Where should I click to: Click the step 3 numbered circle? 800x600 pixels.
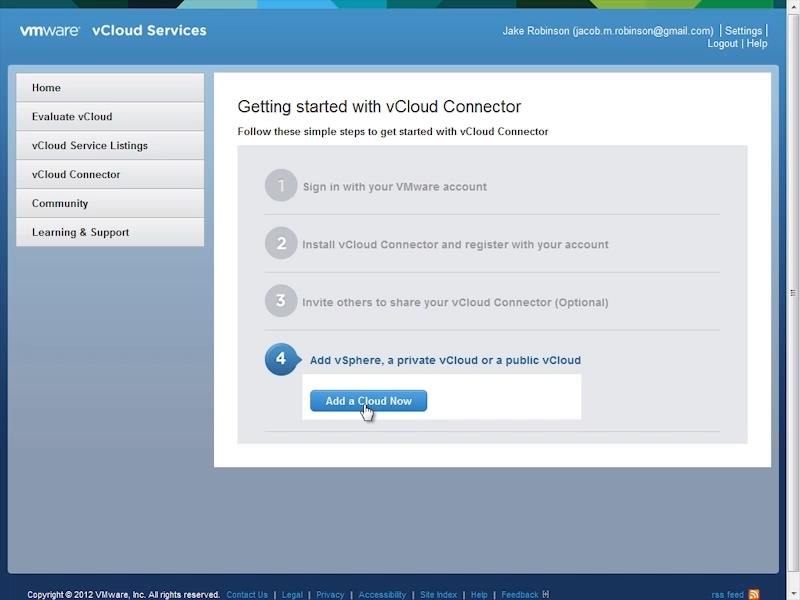point(281,301)
